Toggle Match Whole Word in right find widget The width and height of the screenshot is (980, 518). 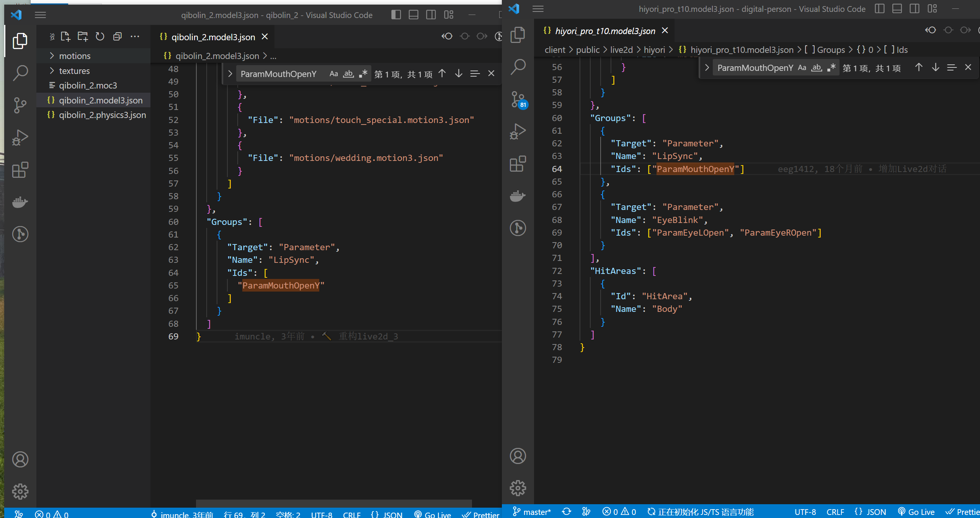click(x=817, y=68)
